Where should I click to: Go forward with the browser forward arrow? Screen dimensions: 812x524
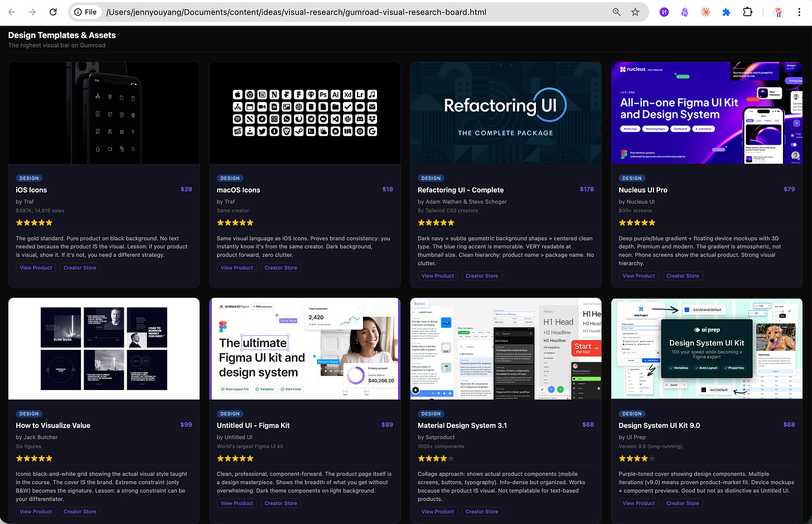pos(32,12)
